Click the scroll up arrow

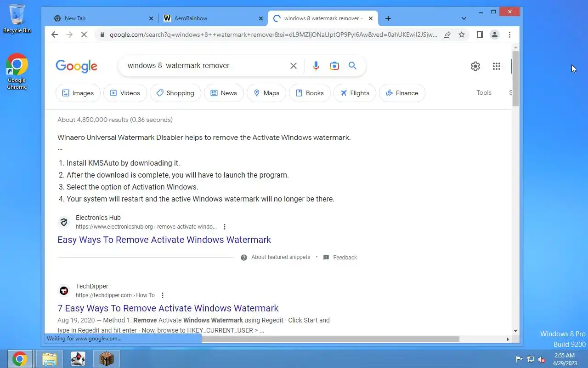515,47
